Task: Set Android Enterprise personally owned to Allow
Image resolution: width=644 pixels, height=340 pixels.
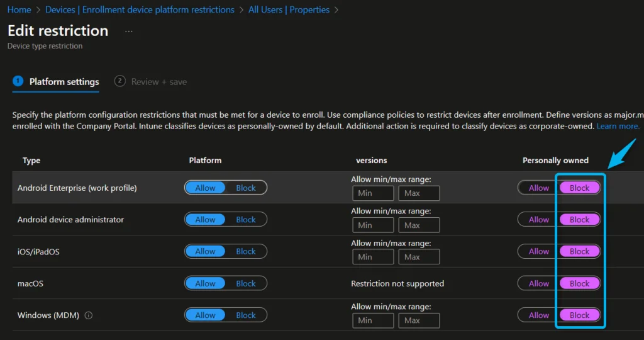Action: (538, 188)
